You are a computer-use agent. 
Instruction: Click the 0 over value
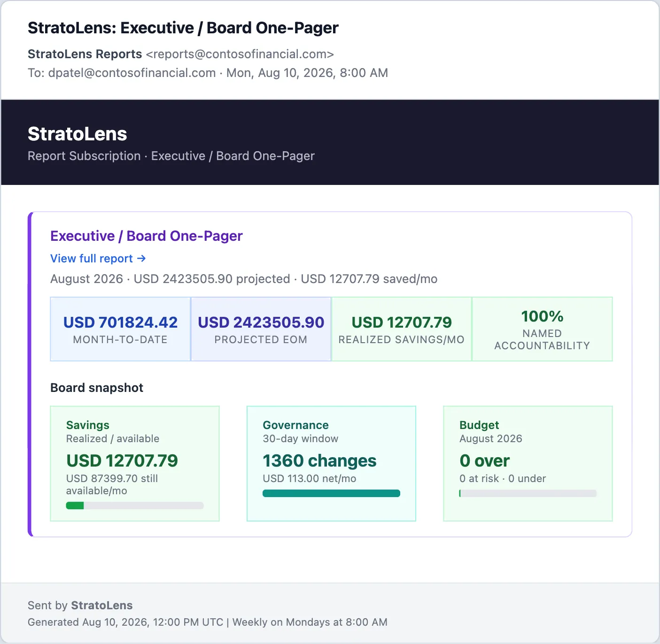point(484,461)
